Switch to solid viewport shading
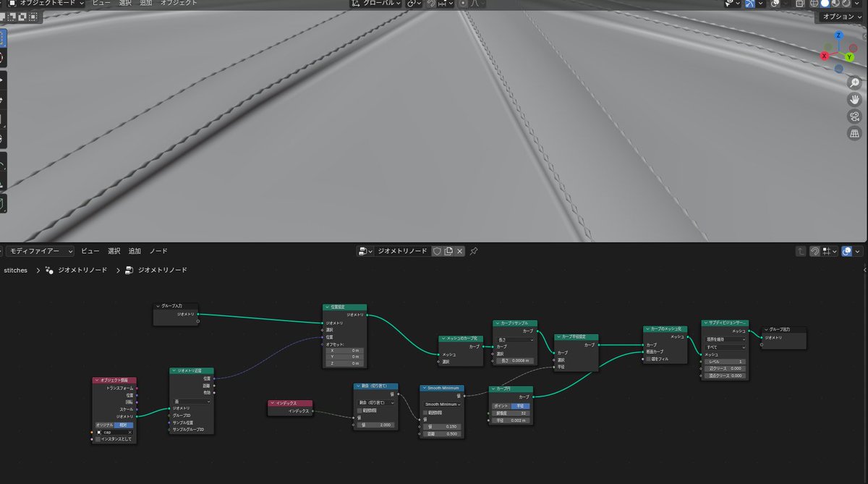868x484 pixels. pyautogui.click(x=825, y=3)
